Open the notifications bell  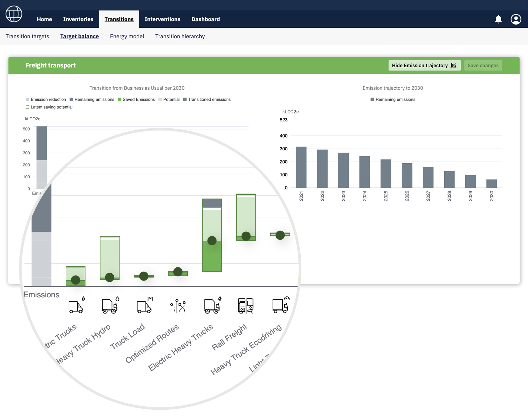pyautogui.click(x=498, y=19)
